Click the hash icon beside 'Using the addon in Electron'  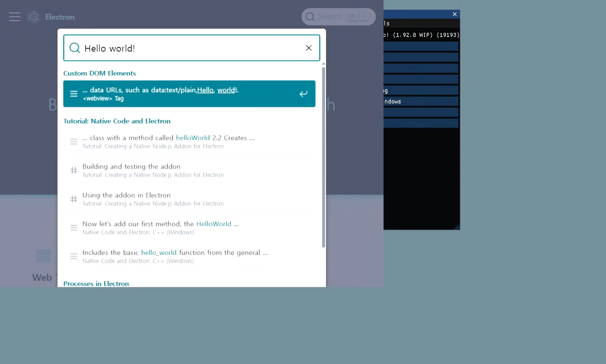[x=74, y=199]
